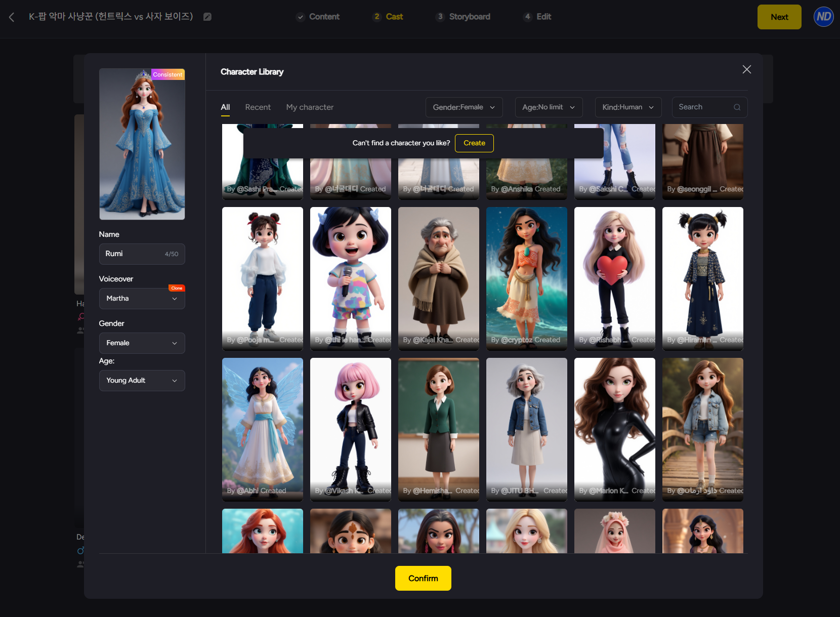Screen dimensions: 840x617
Task: Close the Character Library dialog
Action: (x=746, y=69)
